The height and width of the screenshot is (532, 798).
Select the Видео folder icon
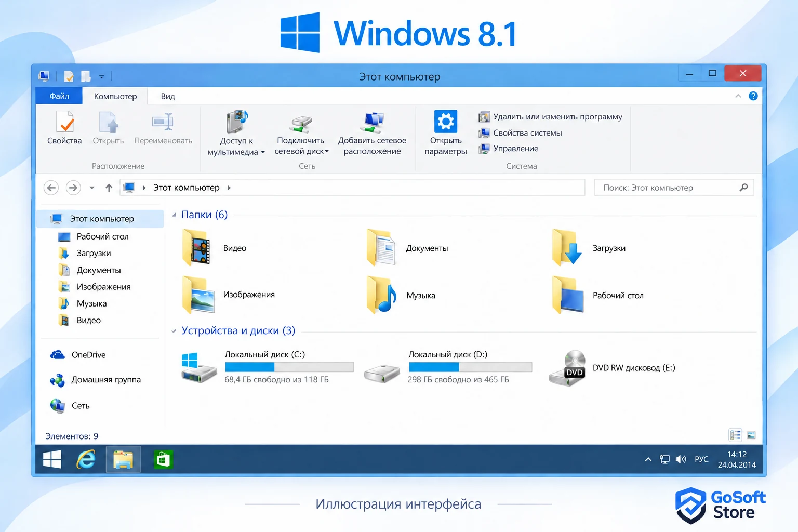196,248
